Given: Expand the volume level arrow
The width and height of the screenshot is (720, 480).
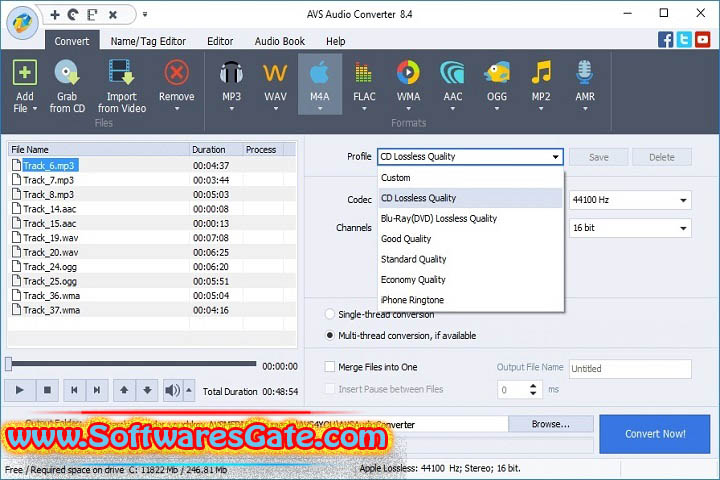Looking at the screenshot, I should click(189, 390).
